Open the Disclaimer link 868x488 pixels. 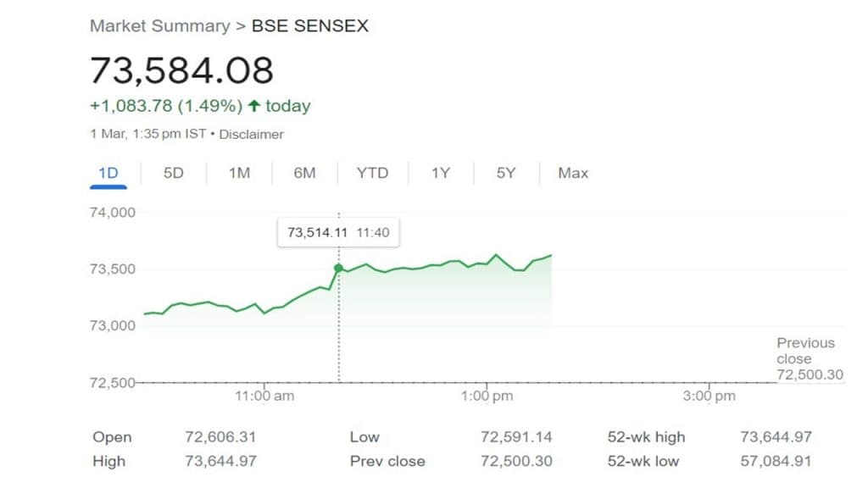(252, 134)
